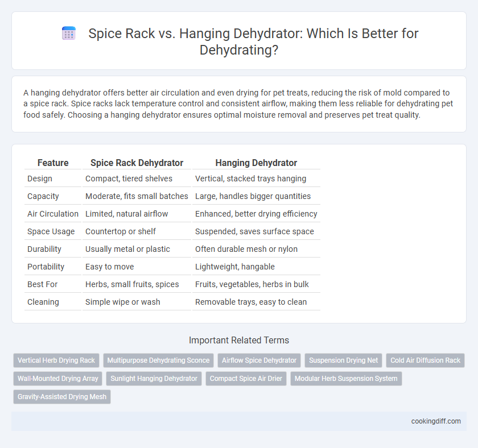Select the Airflow Spice Dehydrator tag
The image size is (478, 448).
(259, 360)
